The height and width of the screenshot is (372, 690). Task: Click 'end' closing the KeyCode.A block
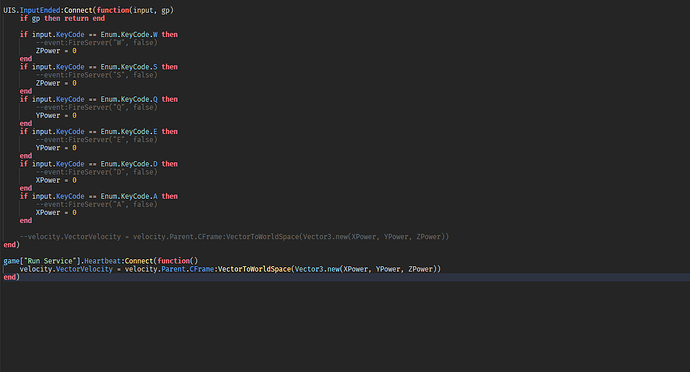(26, 221)
